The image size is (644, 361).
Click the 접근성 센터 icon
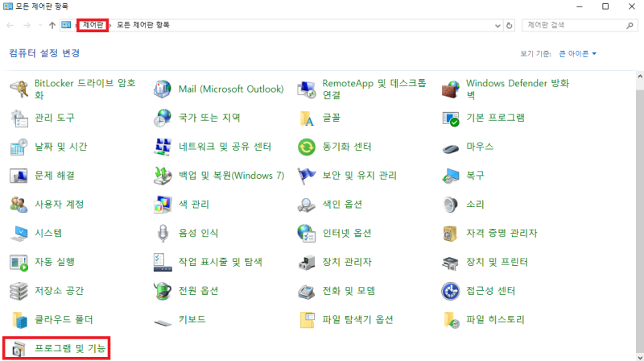click(x=450, y=291)
